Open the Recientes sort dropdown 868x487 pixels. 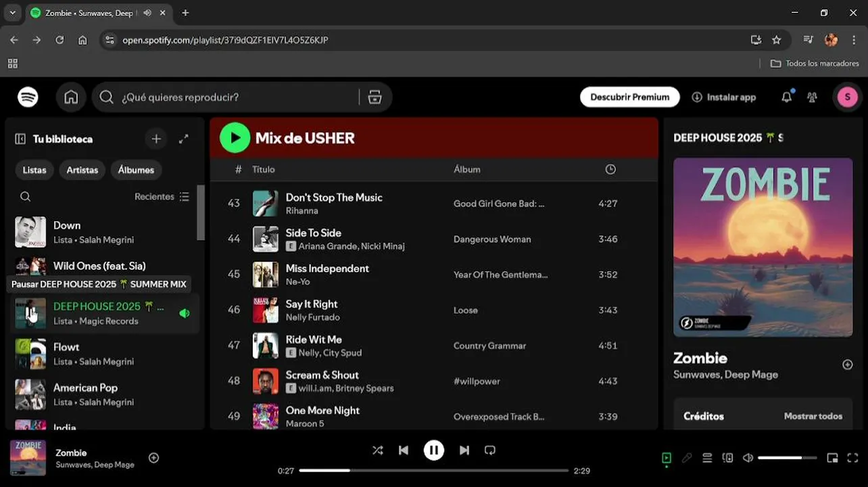[162, 197]
